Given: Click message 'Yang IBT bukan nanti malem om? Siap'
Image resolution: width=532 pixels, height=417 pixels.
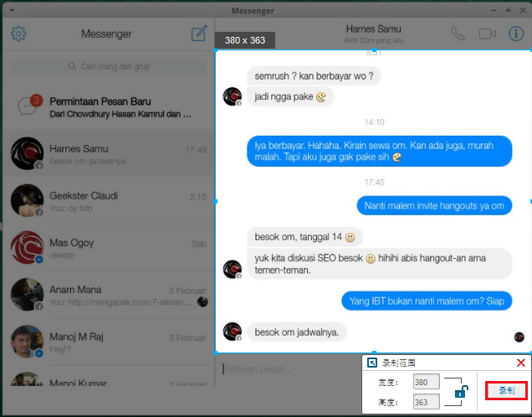Looking at the screenshot, I should pyautogui.click(x=427, y=301).
